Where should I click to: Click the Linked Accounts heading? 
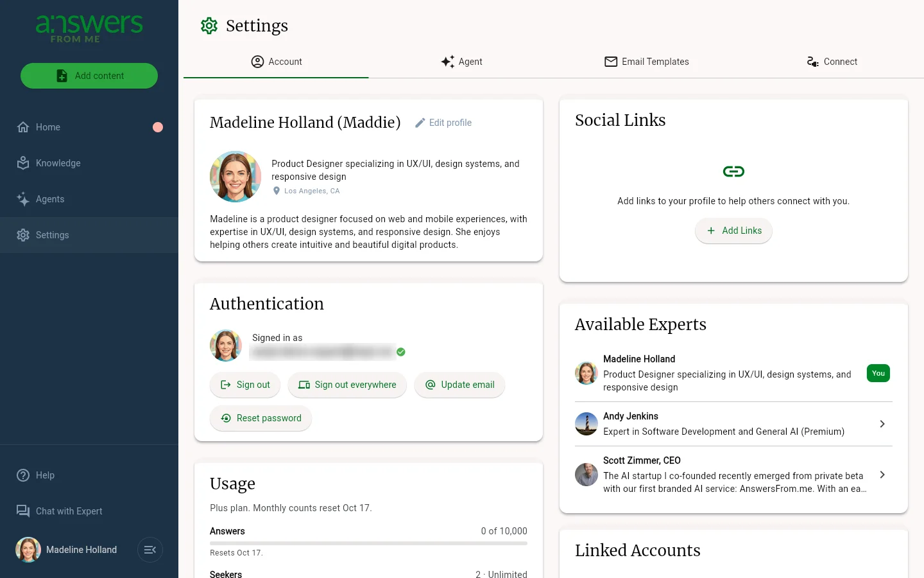click(x=638, y=550)
